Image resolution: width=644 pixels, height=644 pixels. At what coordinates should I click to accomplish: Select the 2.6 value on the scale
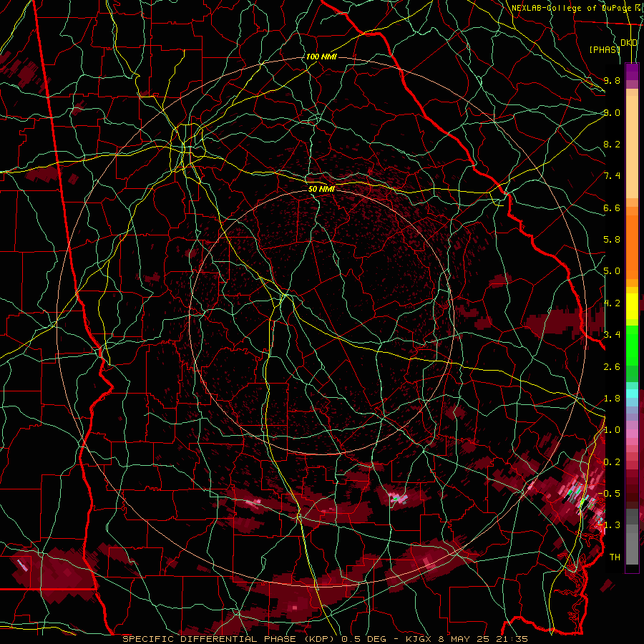coord(612,367)
